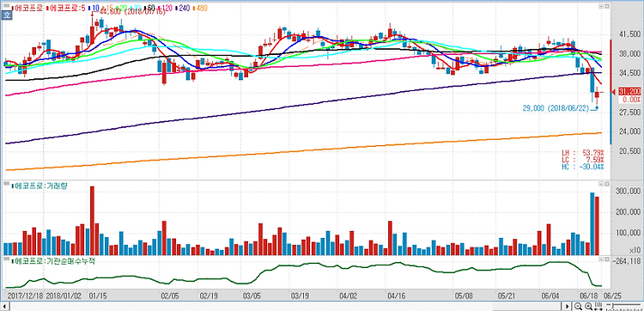Click the chart menu icon above 호
The height and width of the screenshot is (311, 644).
pos(6,6)
